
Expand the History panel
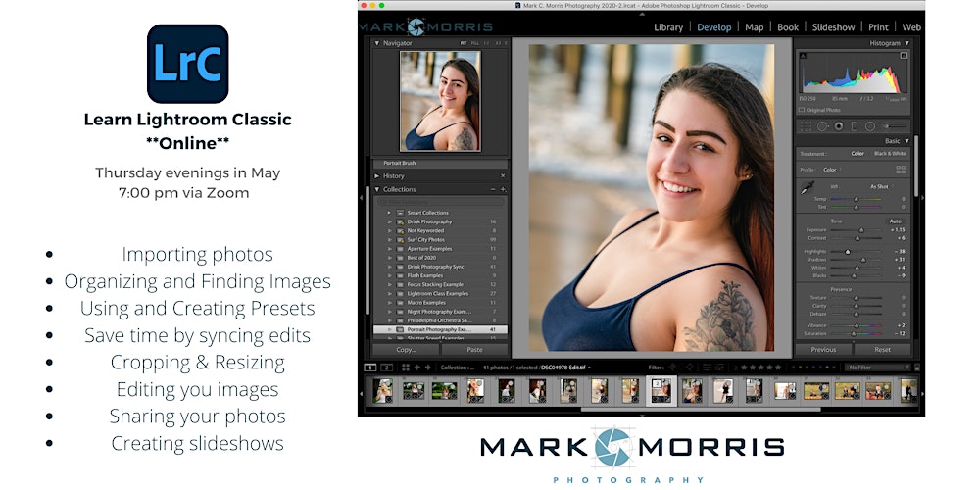(377, 176)
